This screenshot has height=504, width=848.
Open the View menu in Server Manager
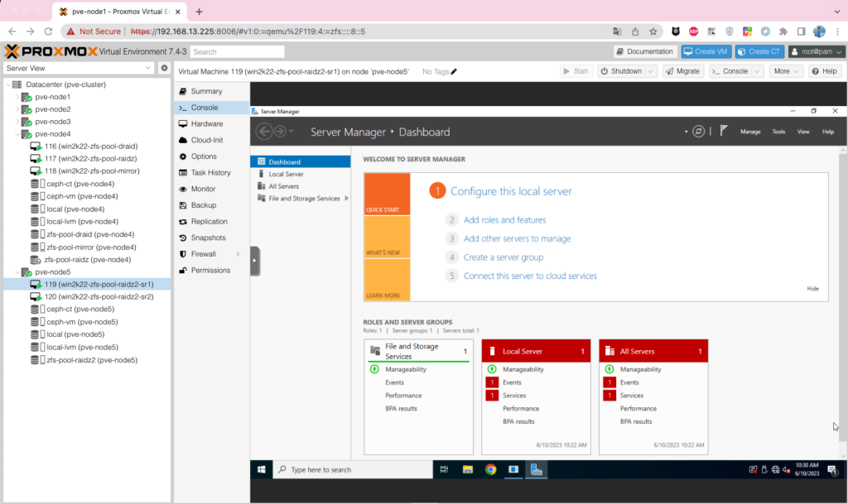[803, 132]
